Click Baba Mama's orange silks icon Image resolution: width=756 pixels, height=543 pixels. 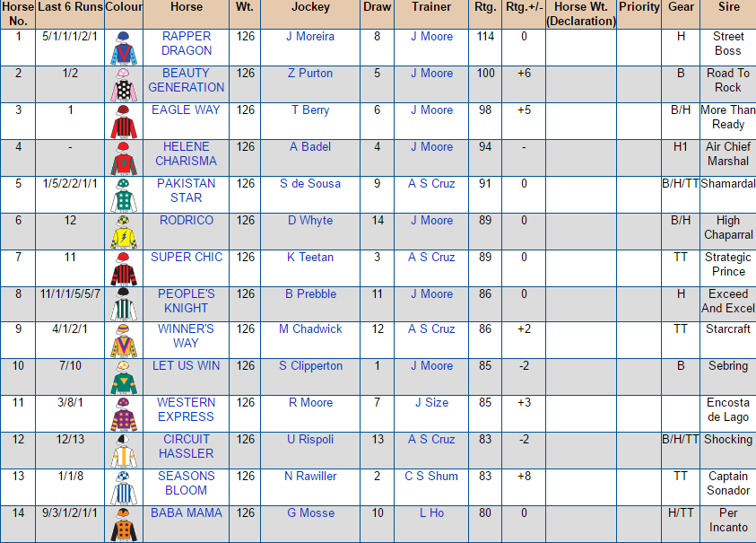(x=124, y=525)
